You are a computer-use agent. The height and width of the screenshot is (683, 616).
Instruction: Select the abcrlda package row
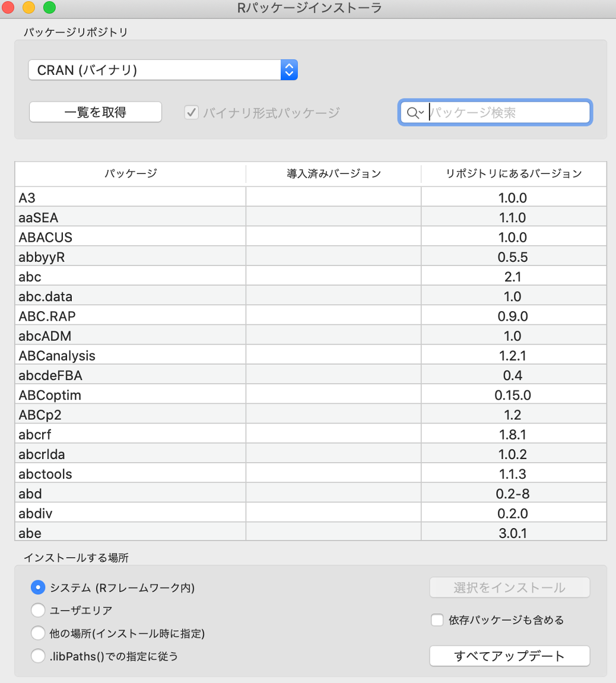(x=311, y=454)
